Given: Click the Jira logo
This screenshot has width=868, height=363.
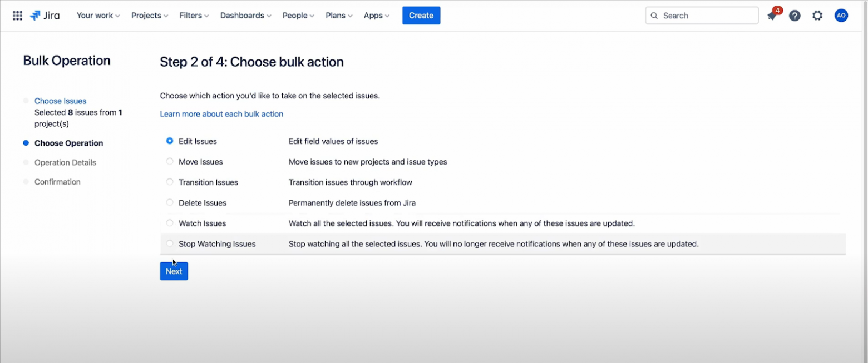Looking at the screenshot, I should pyautogui.click(x=45, y=16).
